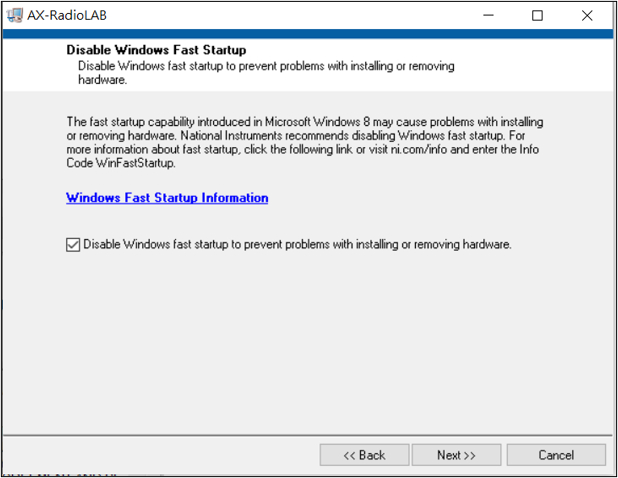Image resolution: width=618 pixels, height=478 pixels.
Task: Proceed with the Next >> button
Action: click(x=456, y=455)
